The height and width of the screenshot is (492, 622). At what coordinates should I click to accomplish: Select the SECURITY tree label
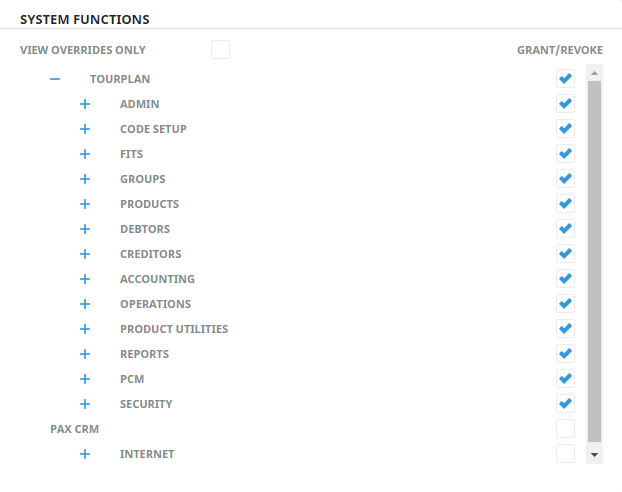(x=146, y=404)
